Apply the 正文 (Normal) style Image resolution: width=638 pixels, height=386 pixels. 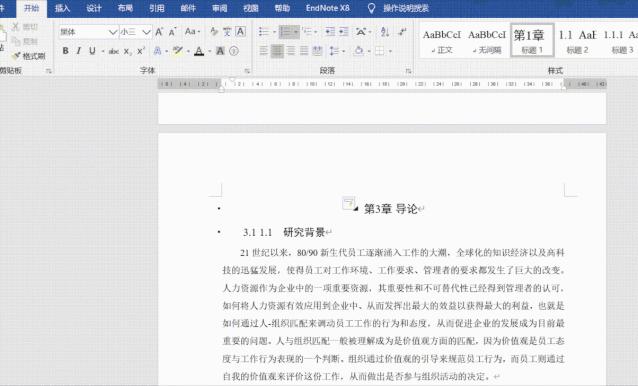[x=442, y=41]
